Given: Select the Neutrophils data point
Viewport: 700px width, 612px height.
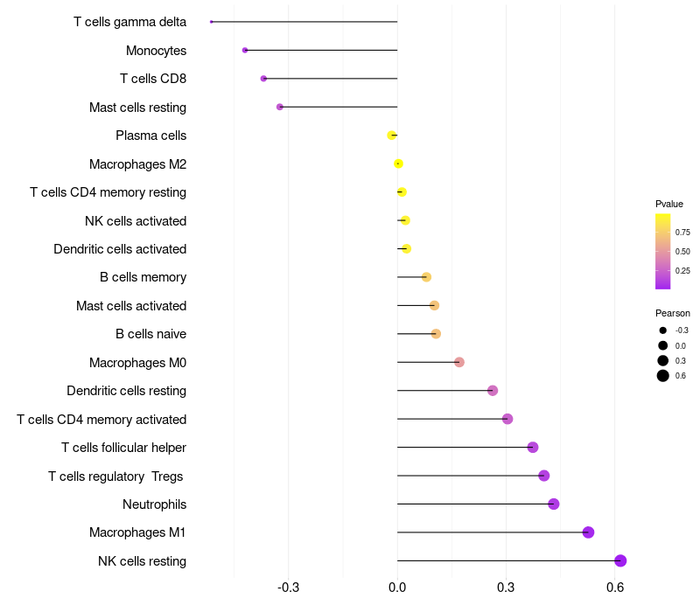Looking at the screenshot, I should 553,504.
